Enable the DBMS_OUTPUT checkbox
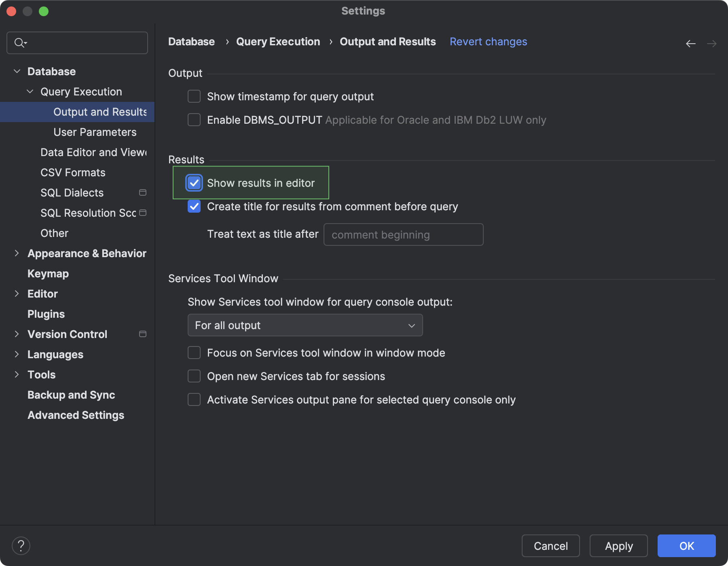This screenshot has width=728, height=566. pyautogui.click(x=194, y=120)
